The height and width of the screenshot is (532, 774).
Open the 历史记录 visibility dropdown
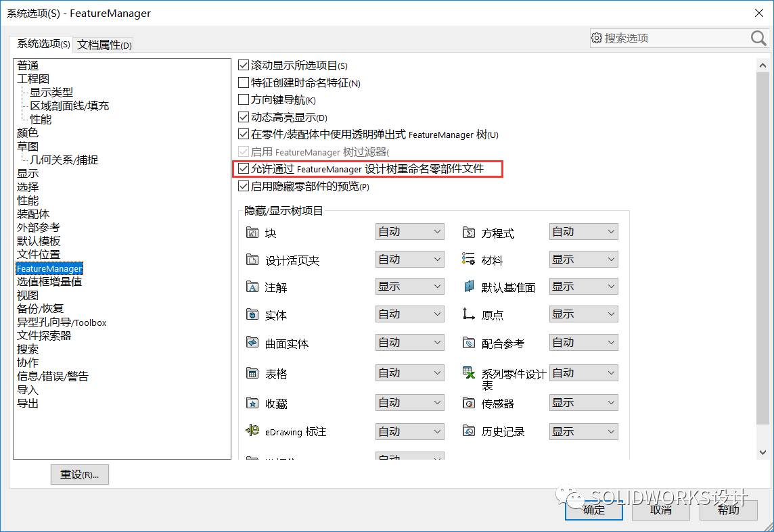click(583, 432)
